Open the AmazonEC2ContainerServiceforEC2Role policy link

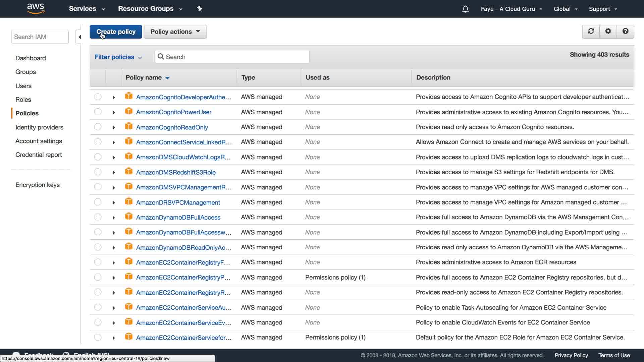pyautogui.click(x=183, y=338)
